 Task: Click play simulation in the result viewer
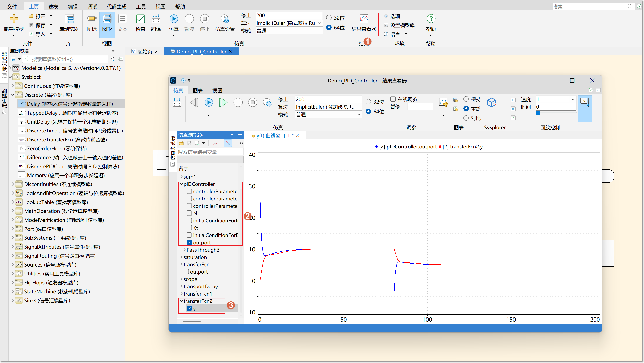coord(209,102)
